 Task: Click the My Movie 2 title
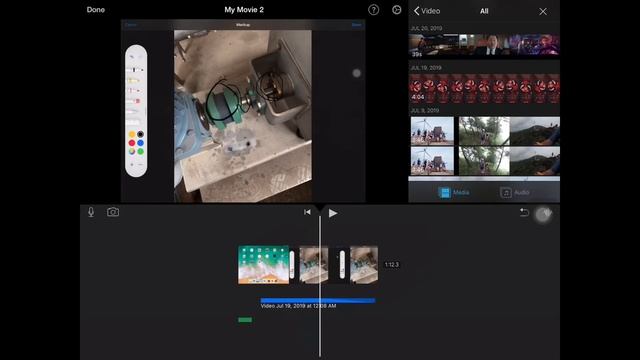244,10
